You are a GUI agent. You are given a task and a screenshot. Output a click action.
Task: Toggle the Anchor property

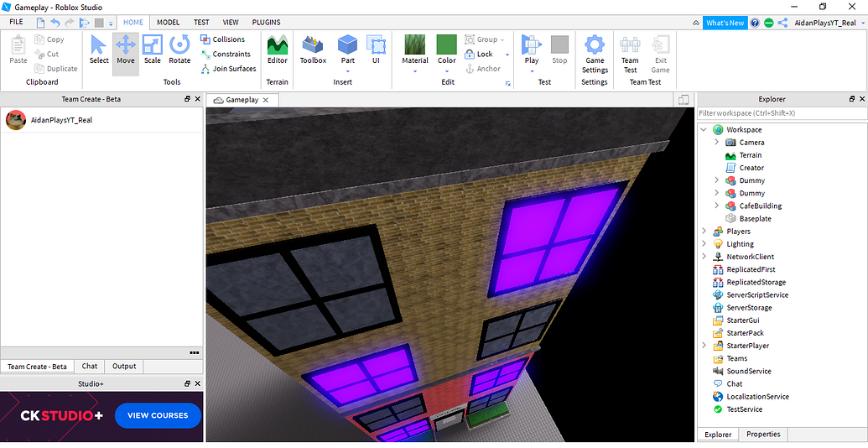[483, 69]
